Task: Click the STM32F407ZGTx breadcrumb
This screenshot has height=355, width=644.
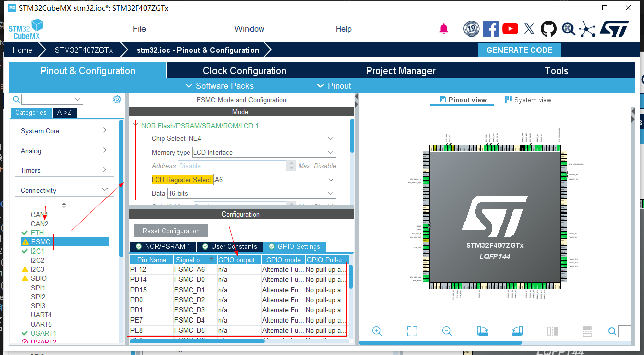Action: point(83,50)
